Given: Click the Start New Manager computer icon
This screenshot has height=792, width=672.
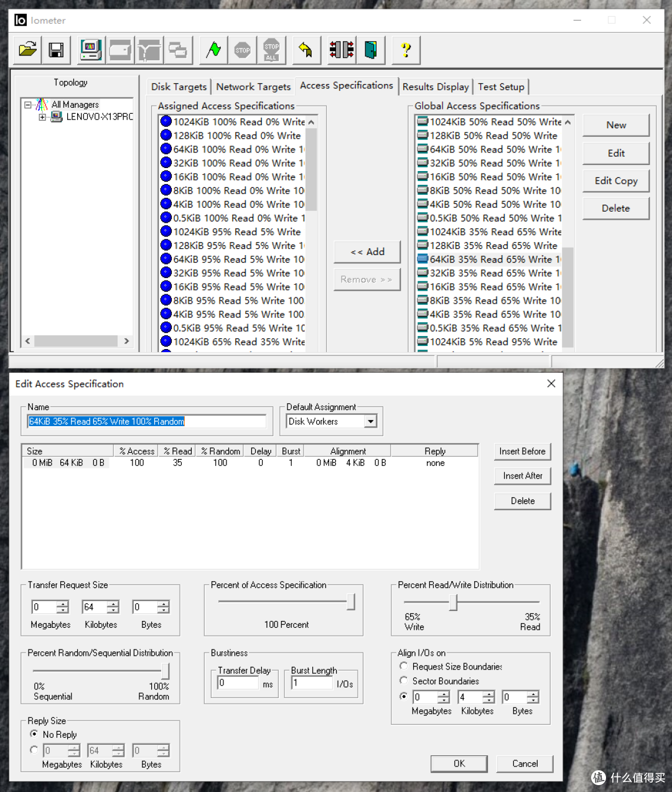Looking at the screenshot, I should pos(91,50).
